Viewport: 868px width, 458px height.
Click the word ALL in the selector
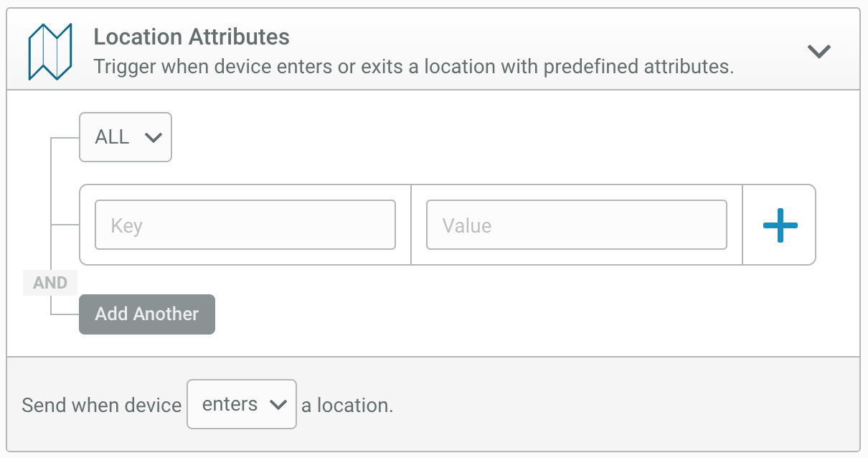(x=112, y=137)
